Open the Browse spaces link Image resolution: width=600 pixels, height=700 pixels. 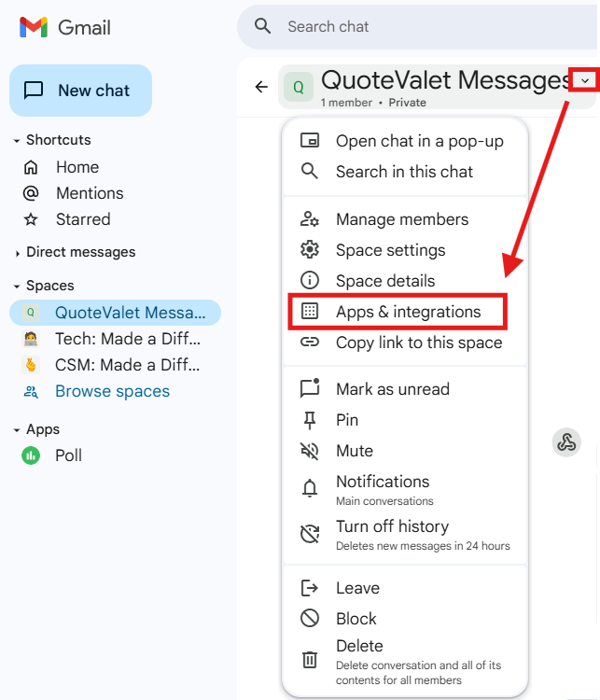point(112,391)
